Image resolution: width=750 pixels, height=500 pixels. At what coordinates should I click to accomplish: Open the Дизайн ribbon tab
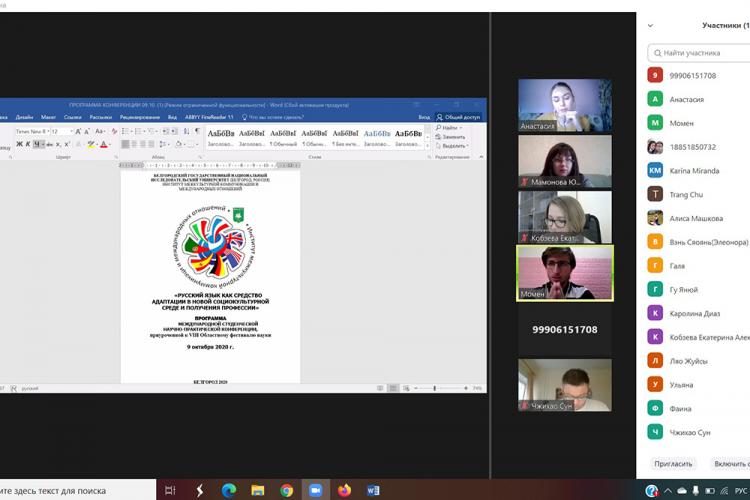tap(24, 117)
